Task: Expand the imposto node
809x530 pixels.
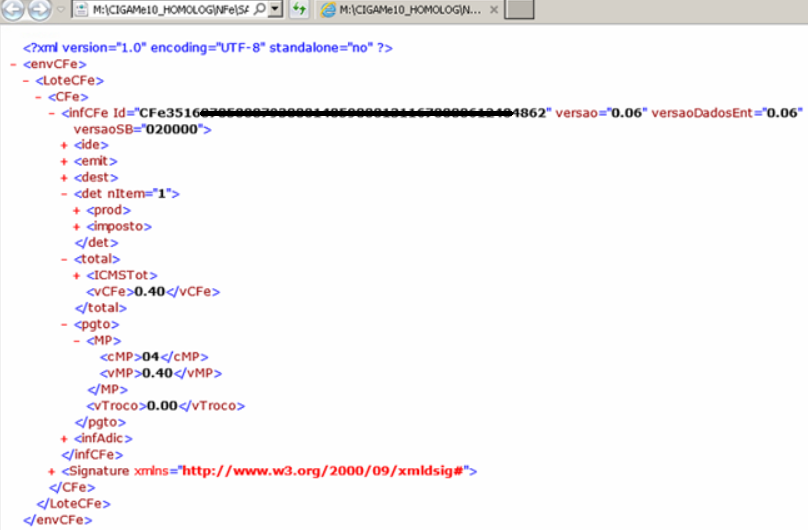Action: pyautogui.click(x=77, y=227)
